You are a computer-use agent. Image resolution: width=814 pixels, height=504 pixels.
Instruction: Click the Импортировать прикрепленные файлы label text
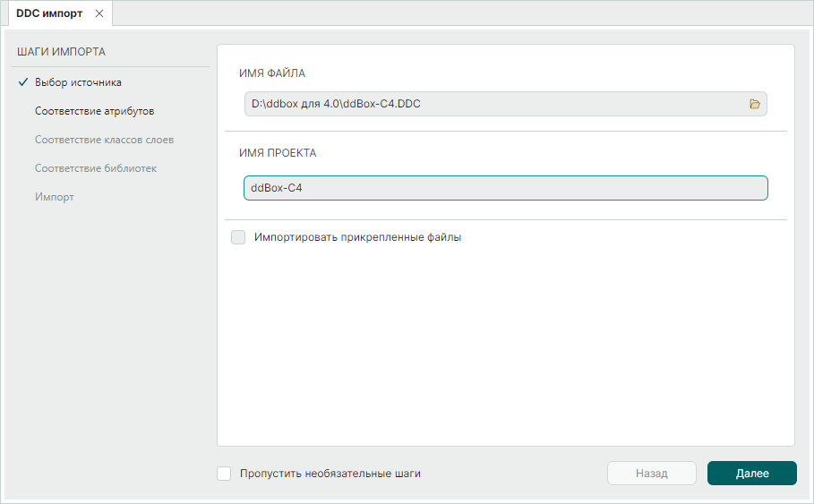tap(357, 237)
